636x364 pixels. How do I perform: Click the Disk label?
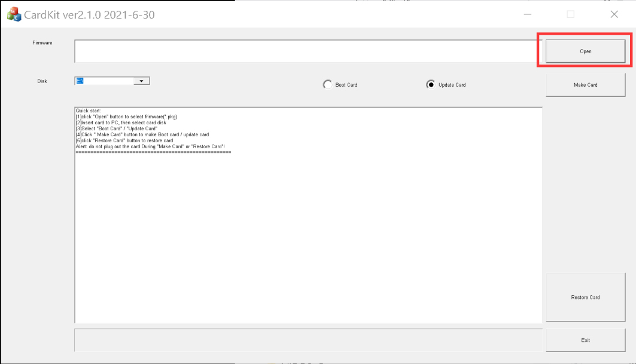[42, 81]
